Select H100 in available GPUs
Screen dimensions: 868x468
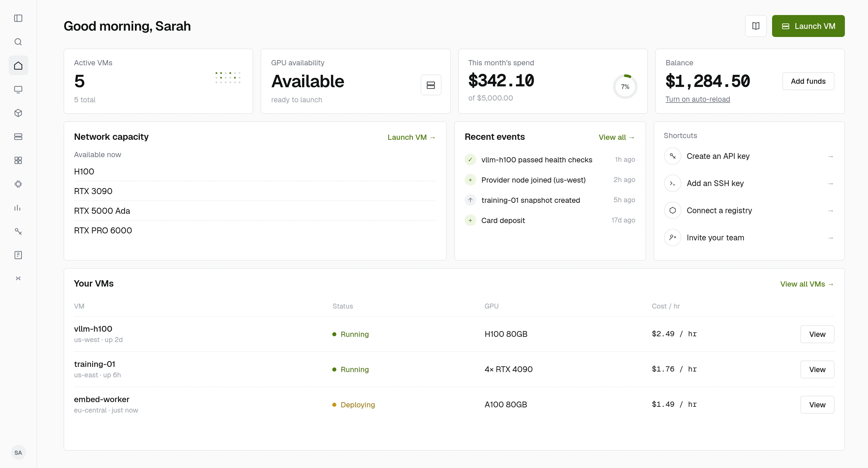(x=255, y=172)
